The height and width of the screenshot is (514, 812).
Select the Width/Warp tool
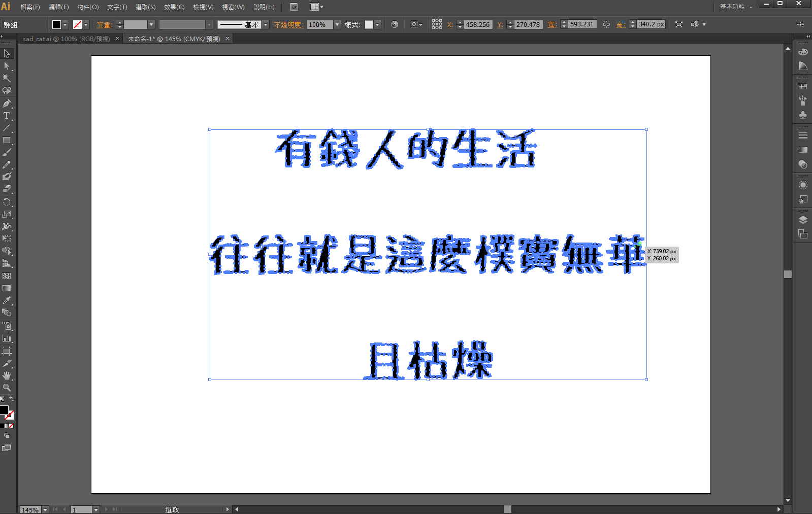7,226
